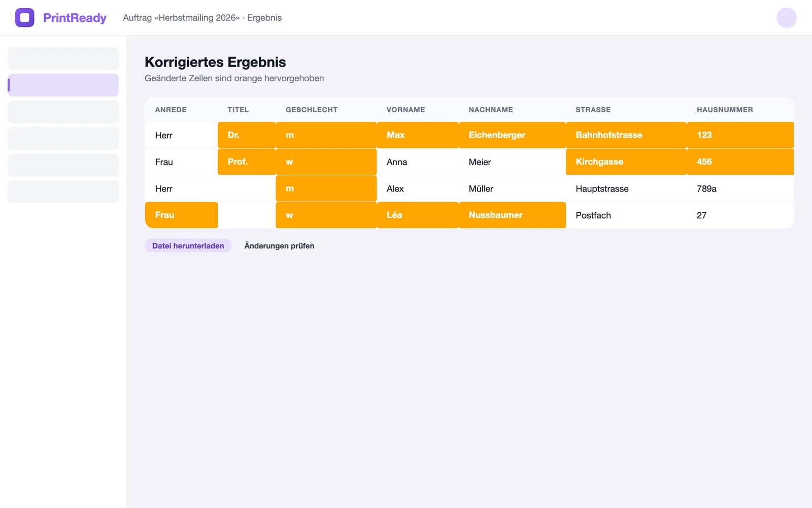This screenshot has height=508, width=812.
Task: Click the Frau cell in Anna row
Action: pyautogui.click(x=181, y=162)
